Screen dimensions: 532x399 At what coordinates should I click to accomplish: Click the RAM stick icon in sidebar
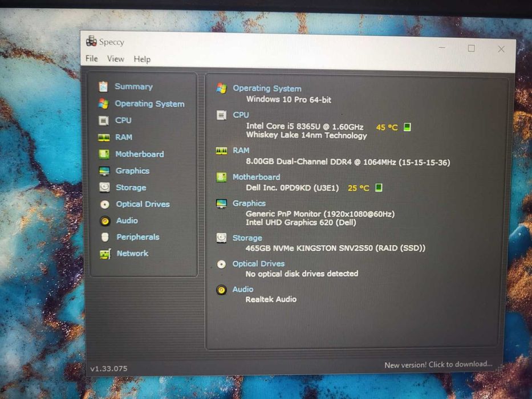tap(104, 137)
